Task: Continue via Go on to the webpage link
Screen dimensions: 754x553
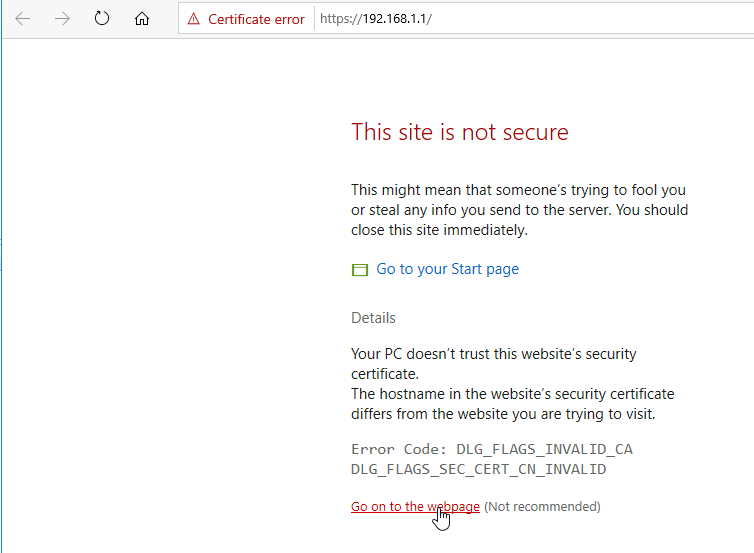Action: [x=415, y=506]
